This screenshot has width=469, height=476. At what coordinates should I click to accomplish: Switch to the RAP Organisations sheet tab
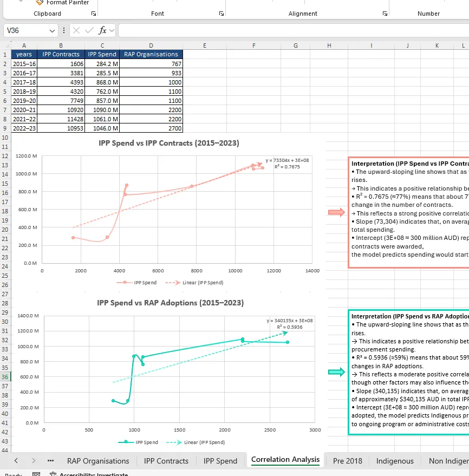tap(98, 461)
